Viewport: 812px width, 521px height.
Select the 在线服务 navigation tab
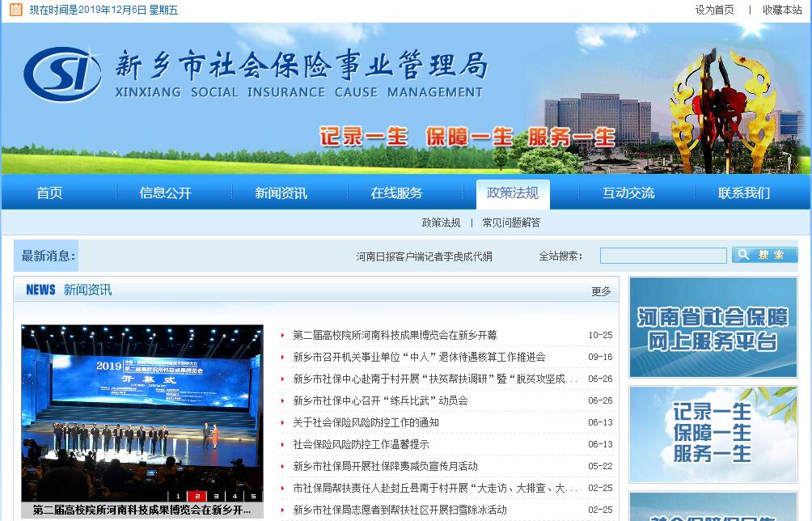click(x=396, y=193)
